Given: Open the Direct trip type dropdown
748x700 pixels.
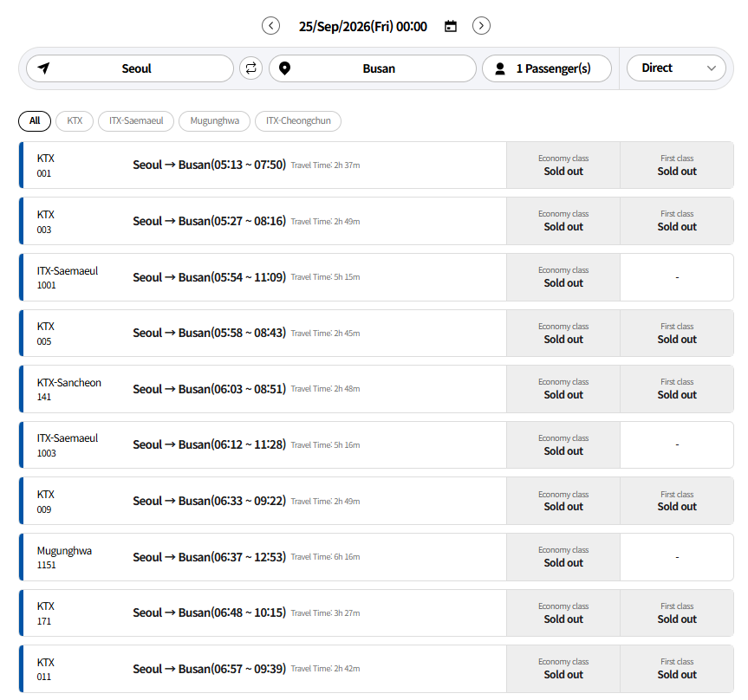Looking at the screenshot, I should click(x=676, y=68).
